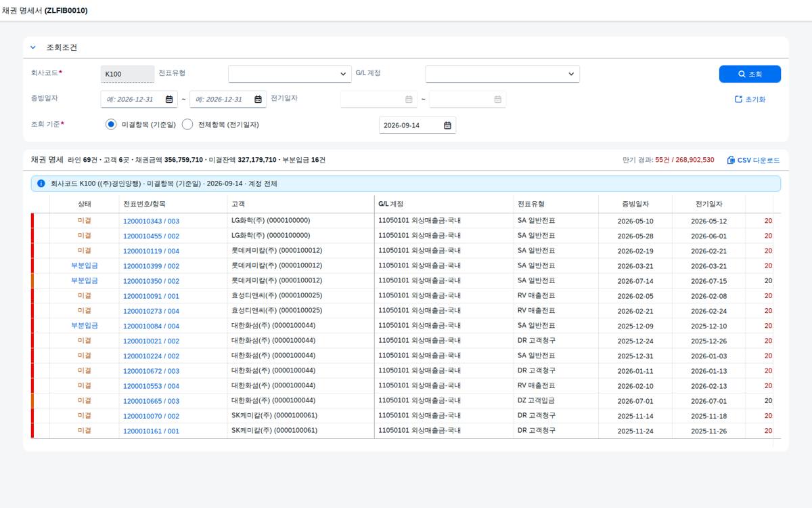Open document link 1200010455 / 002
The image size is (812, 508).
click(151, 236)
